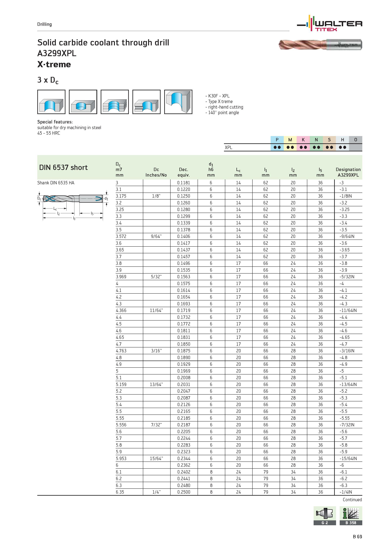Click the 'Dec. equiv.' column header
392x555 pixels.
point(184,172)
